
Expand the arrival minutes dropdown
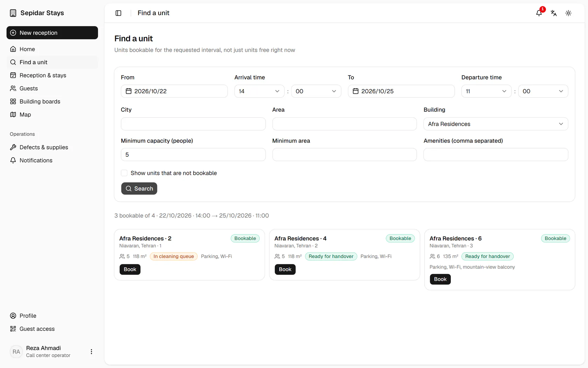point(316,91)
